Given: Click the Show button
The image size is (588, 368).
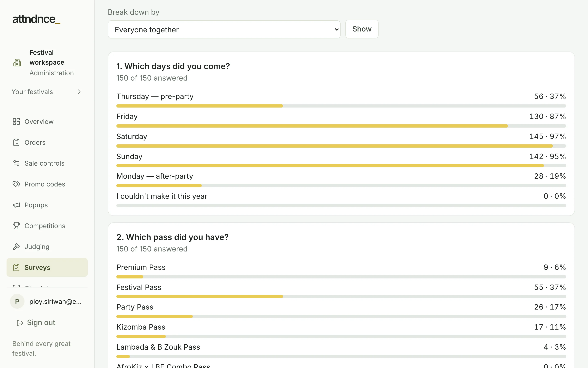Looking at the screenshot, I should click(362, 29).
